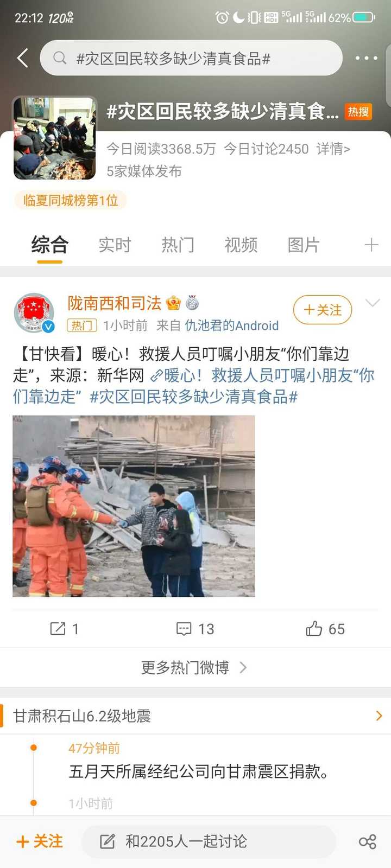Tap the share icon in bottom bar
Image resolution: width=391 pixels, height=868 pixels.
click(368, 841)
